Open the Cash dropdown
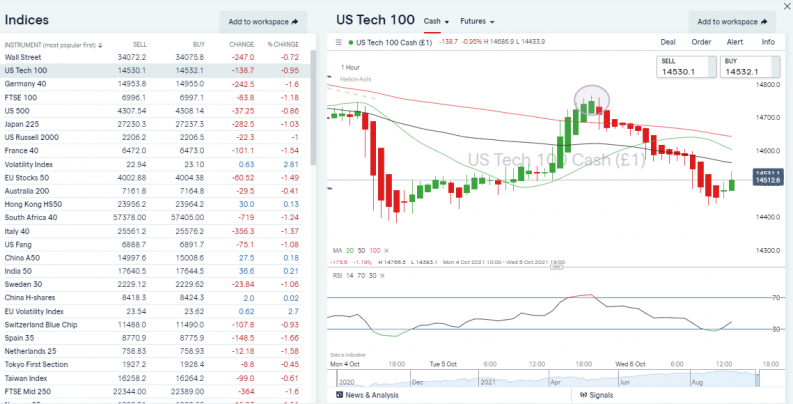Image resolution: width=793 pixels, height=404 pixels. (x=436, y=21)
